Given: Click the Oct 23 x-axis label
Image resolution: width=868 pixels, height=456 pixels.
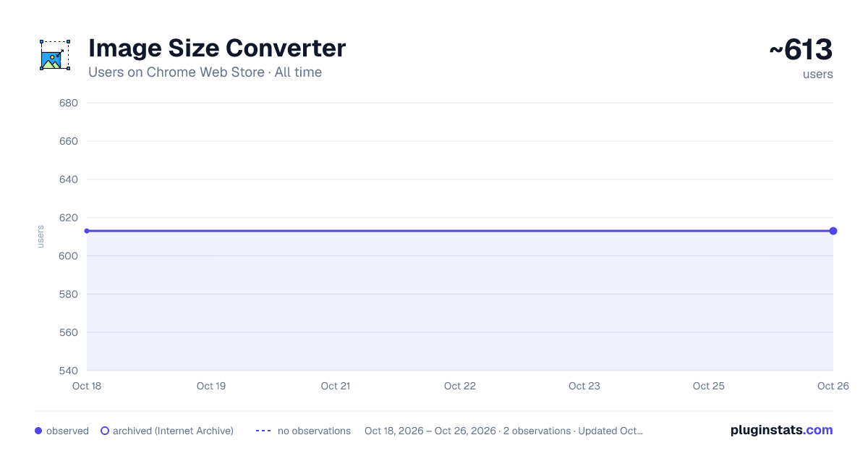Looking at the screenshot, I should [584, 386].
